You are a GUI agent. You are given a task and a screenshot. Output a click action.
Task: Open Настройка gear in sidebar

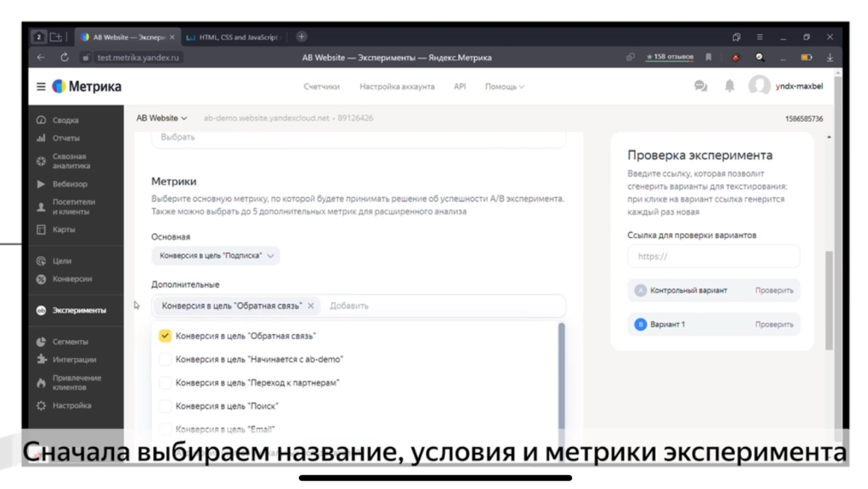(41, 406)
